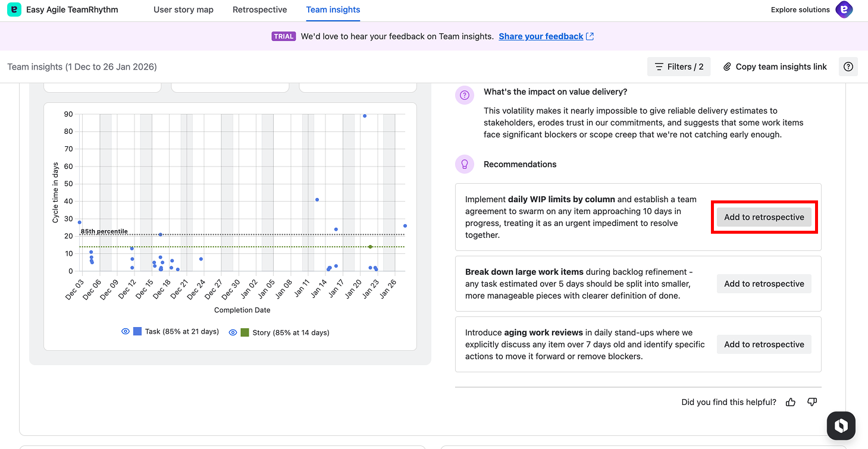The image size is (868, 449).
Task: Open the Explore solutions avatar icon
Action: point(844,10)
